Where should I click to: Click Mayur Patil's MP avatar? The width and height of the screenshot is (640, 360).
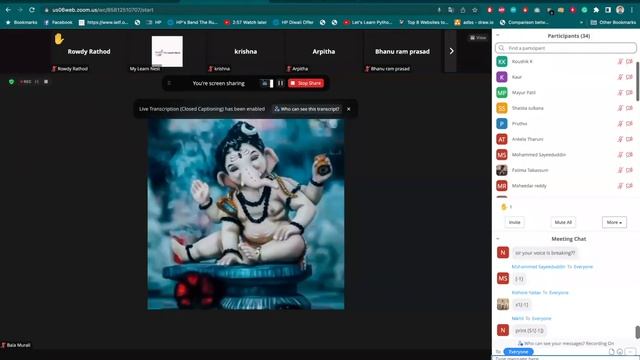click(502, 93)
